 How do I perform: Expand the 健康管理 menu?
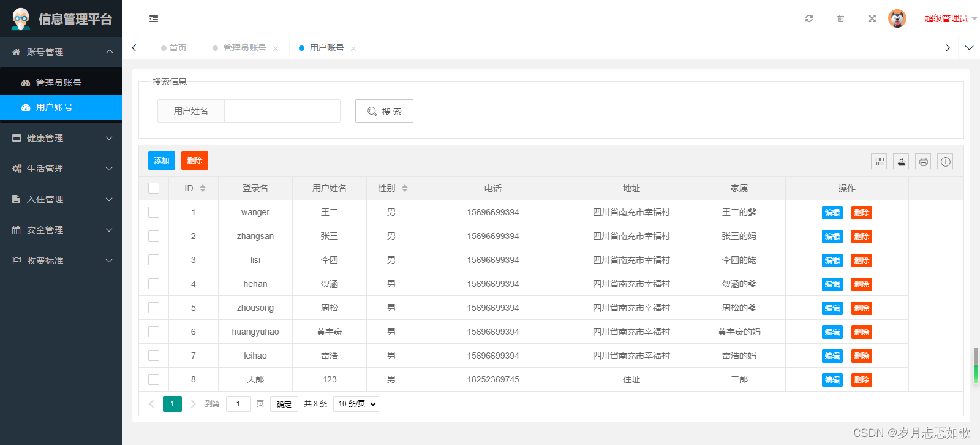click(x=61, y=138)
